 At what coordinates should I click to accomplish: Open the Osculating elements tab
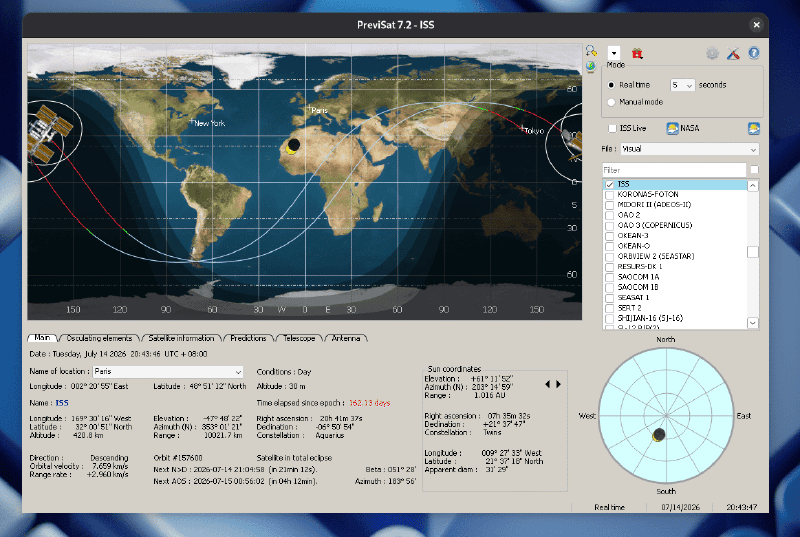99,338
